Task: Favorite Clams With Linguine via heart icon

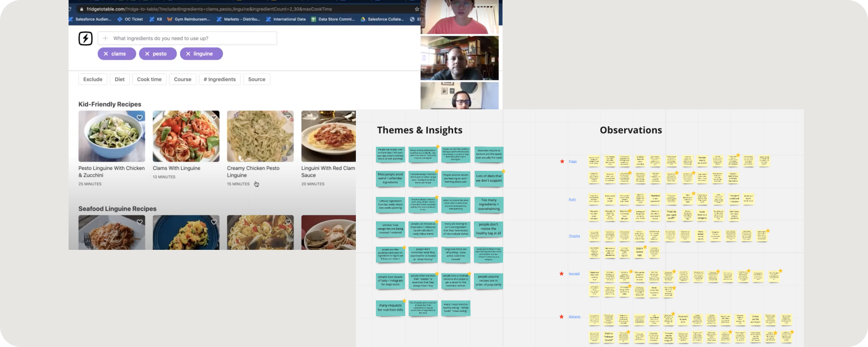Action: 214,118
